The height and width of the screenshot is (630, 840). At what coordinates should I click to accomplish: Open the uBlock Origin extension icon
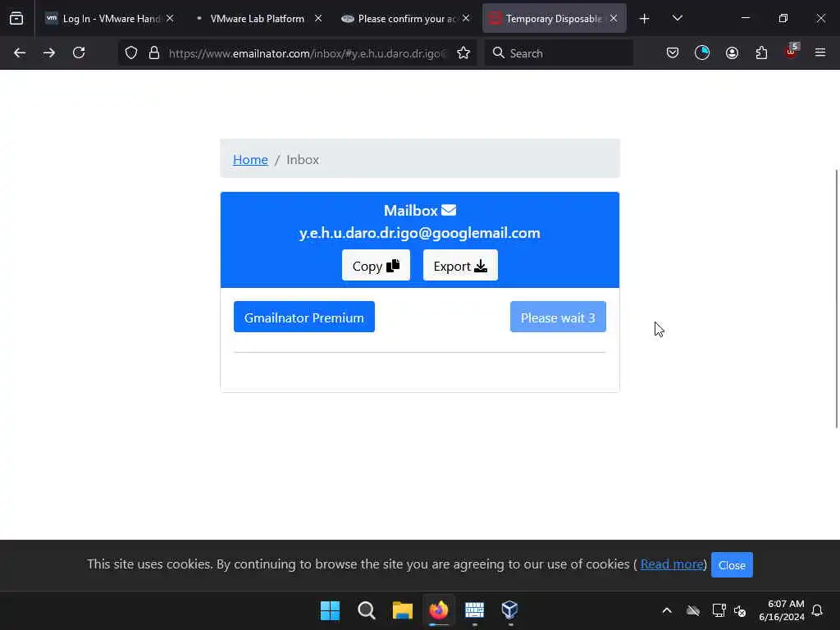(792, 52)
